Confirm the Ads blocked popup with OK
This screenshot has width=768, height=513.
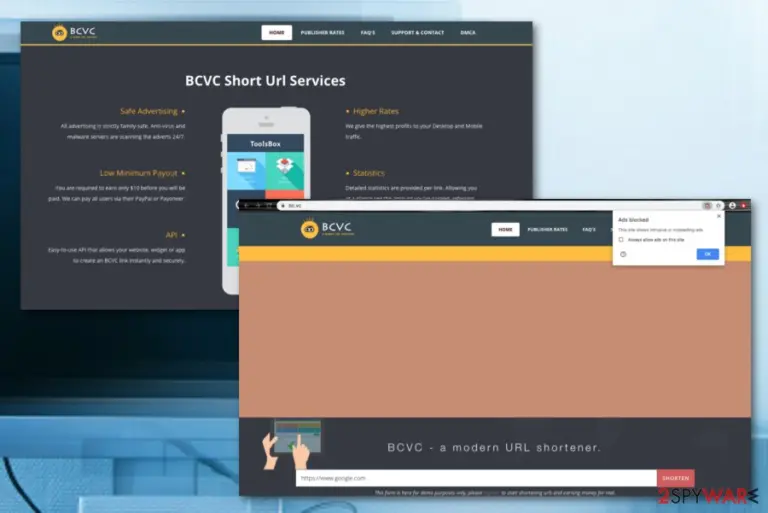[x=708, y=254]
